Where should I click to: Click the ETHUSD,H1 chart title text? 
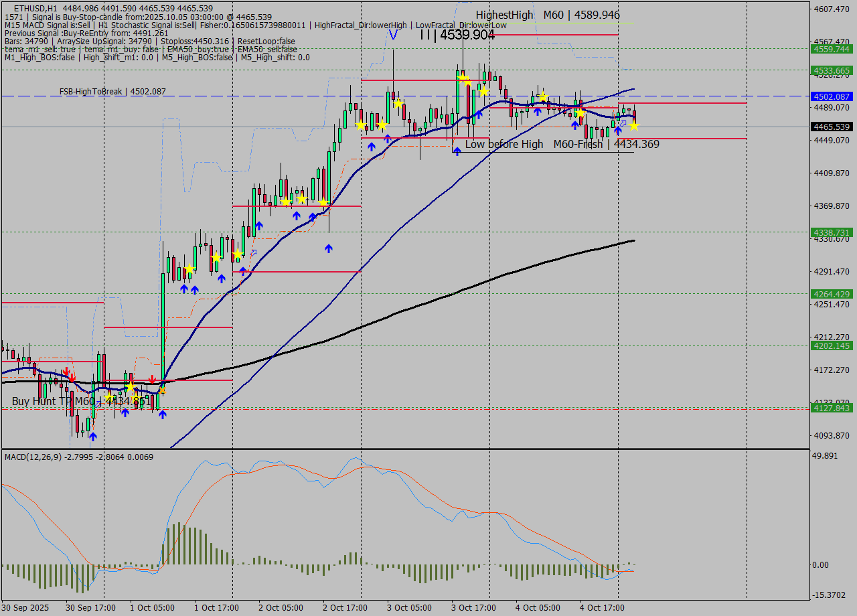pos(36,8)
